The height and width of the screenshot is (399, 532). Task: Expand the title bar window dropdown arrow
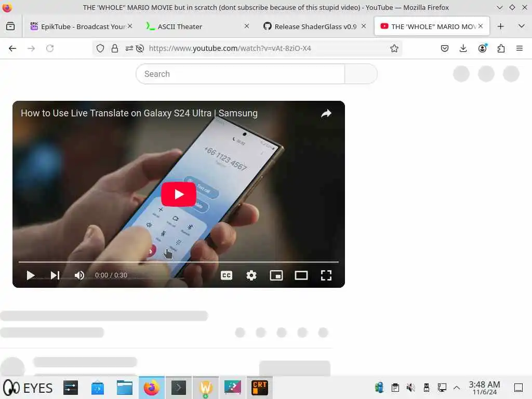(x=499, y=7)
